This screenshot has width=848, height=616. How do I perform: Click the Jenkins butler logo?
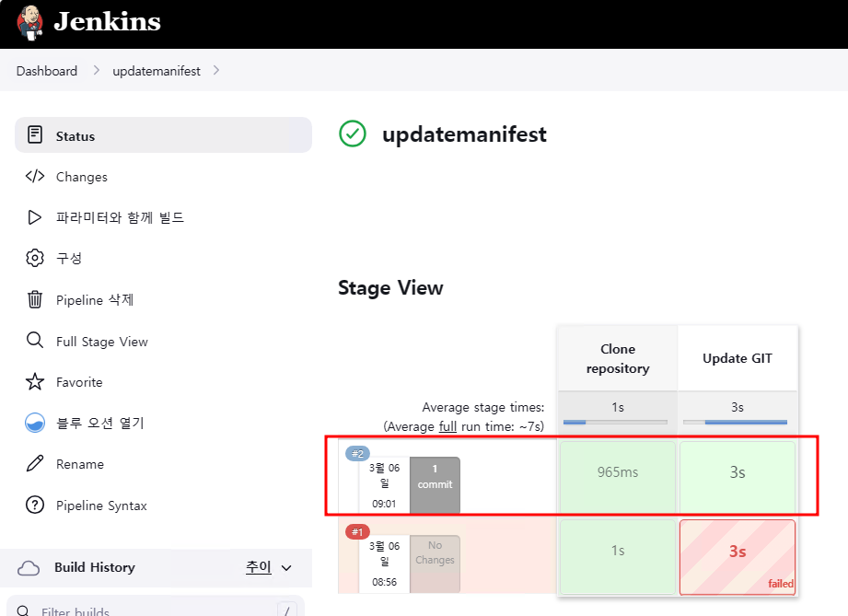pyautogui.click(x=29, y=23)
